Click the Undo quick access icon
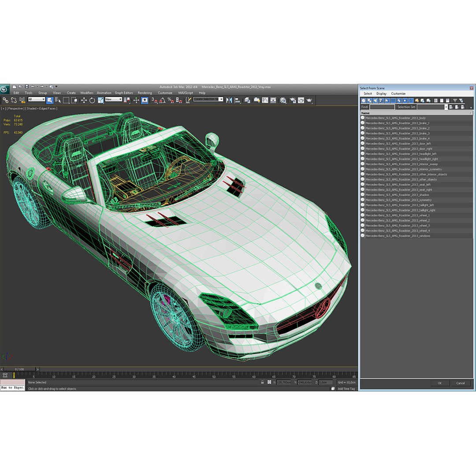The image size is (476, 476). 33,86
